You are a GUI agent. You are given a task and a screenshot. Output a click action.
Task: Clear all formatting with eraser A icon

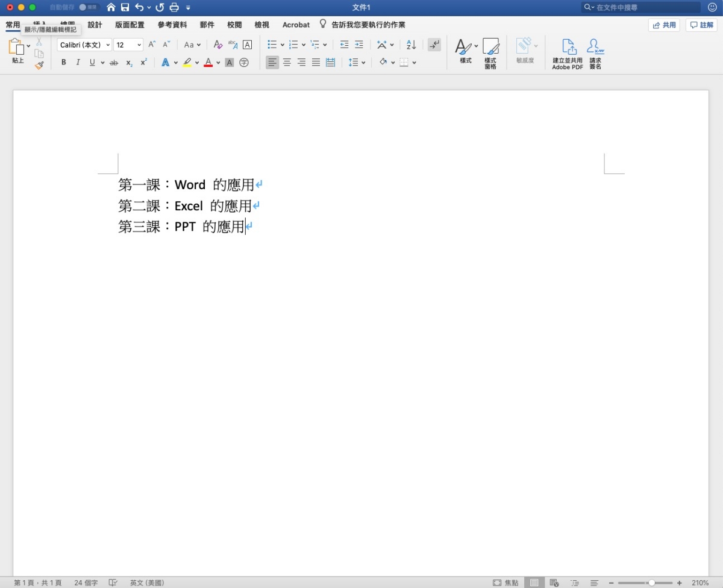(218, 45)
